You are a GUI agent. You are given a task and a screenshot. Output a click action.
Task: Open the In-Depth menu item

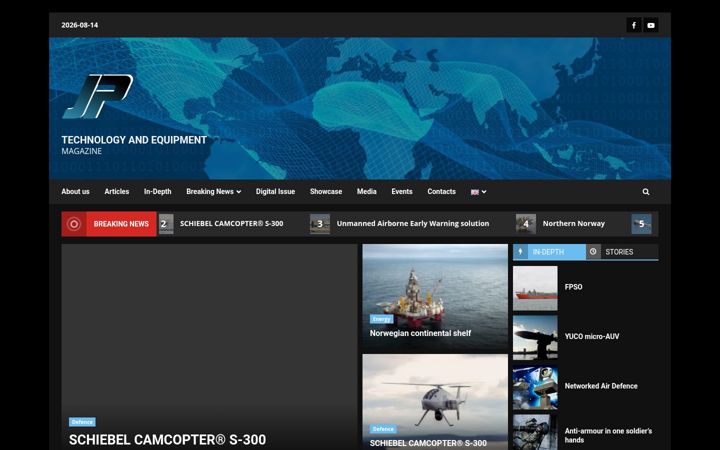[158, 191]
